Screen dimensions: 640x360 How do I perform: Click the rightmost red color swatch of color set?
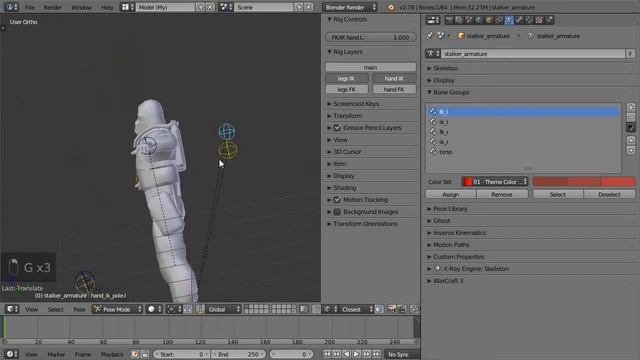coord(618,182)
